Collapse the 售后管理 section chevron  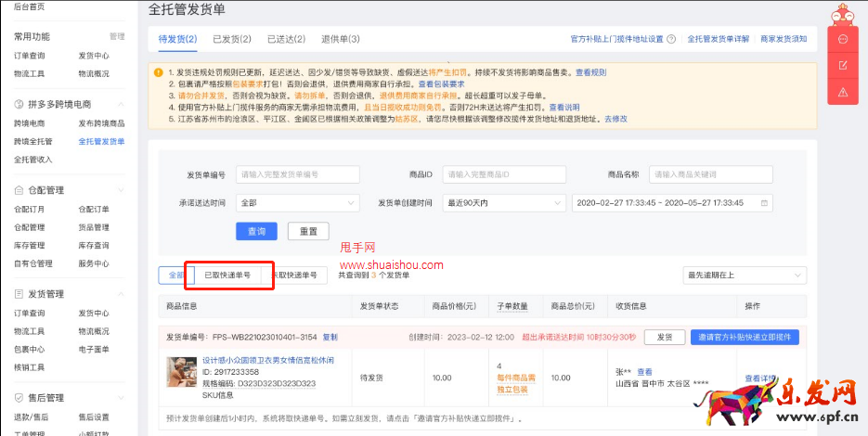pyautogui.click(x=122, y=398)
